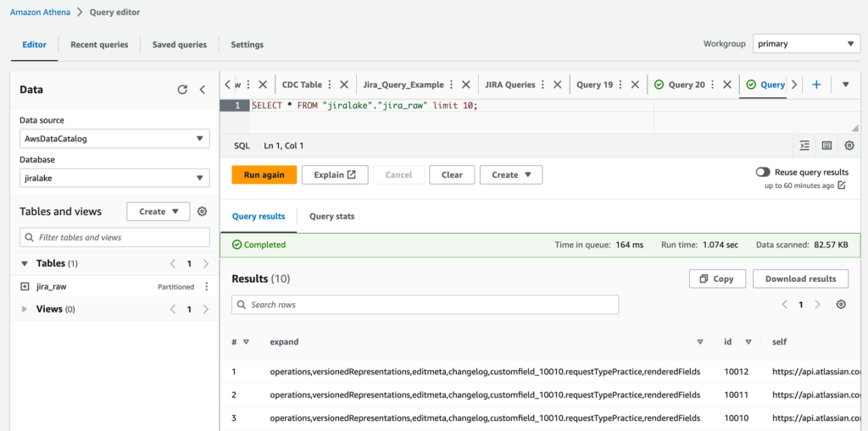Go to previous results page
The height and width of the screenshot is (431, 868).
point(784,304)
